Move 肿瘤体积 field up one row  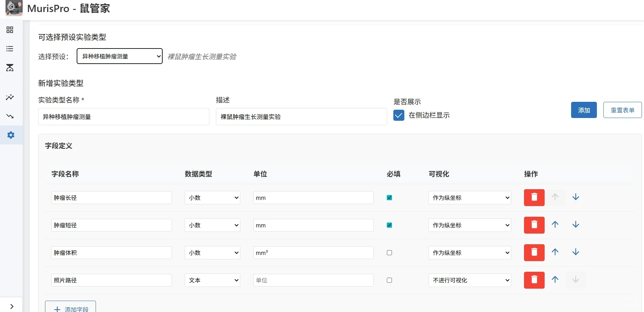point(555,252)
